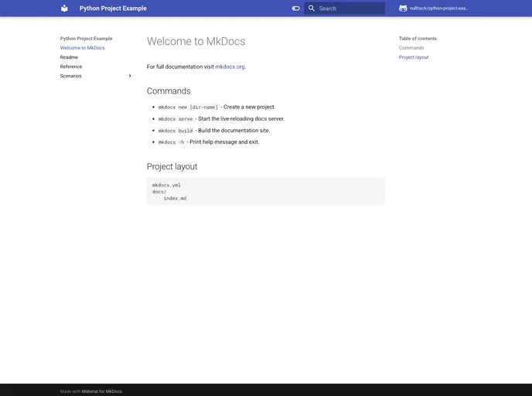Click the mkdocs.yml line in code block
The height and width of the screenshot is (396, 532).
coord(166,185)
